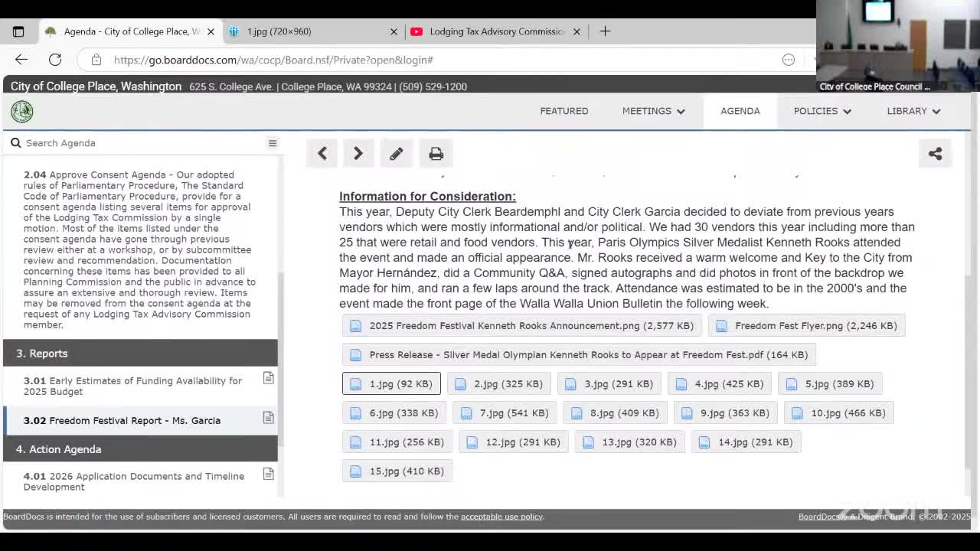980x551 pixels.
Task: Click the browser address bar URL
Action: pyautogui.click(x=273, y=60)
